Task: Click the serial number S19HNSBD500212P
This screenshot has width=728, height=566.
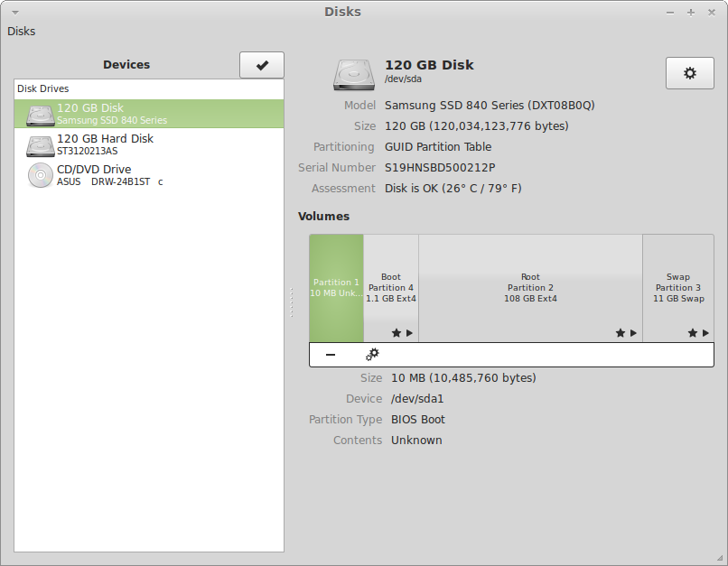Action: [x=440, y=168]
